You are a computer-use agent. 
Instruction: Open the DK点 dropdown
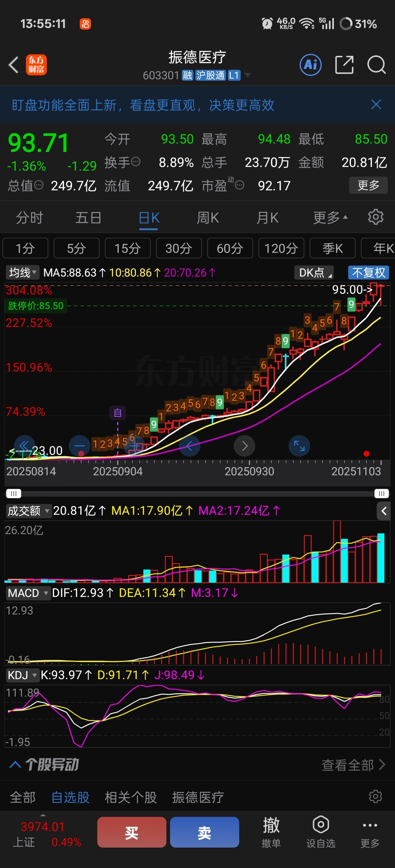coord(314,273)
